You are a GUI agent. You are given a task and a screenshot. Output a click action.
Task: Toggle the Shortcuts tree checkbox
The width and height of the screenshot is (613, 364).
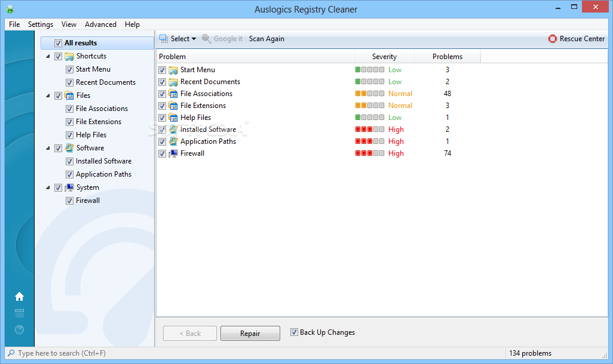(58, 56)
